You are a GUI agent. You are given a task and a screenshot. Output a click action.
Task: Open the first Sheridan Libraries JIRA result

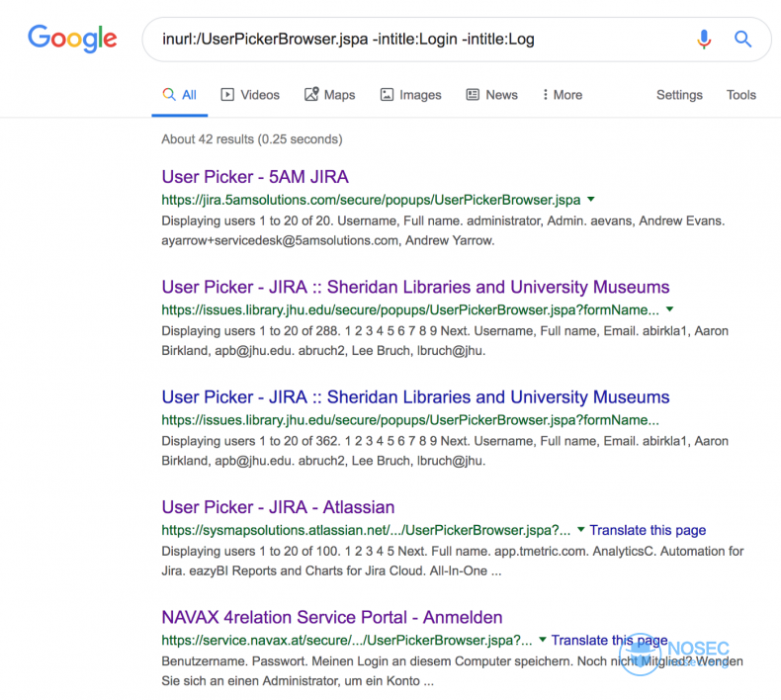point(415,287)
